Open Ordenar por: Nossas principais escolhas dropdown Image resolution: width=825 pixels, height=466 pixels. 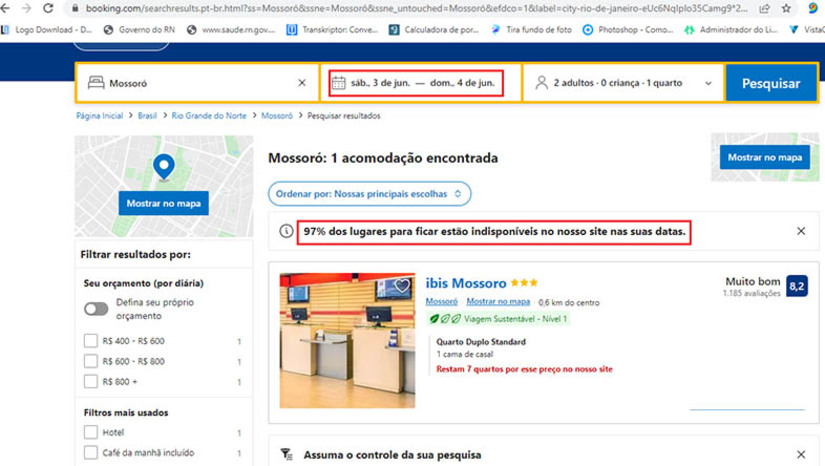coord(369,194)
